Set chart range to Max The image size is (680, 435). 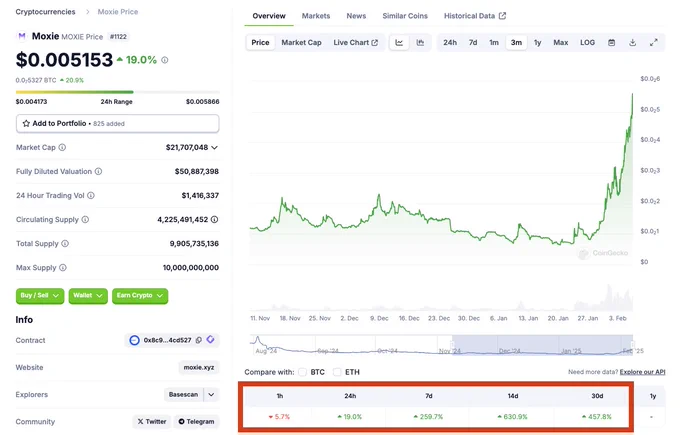coord(561,43)
